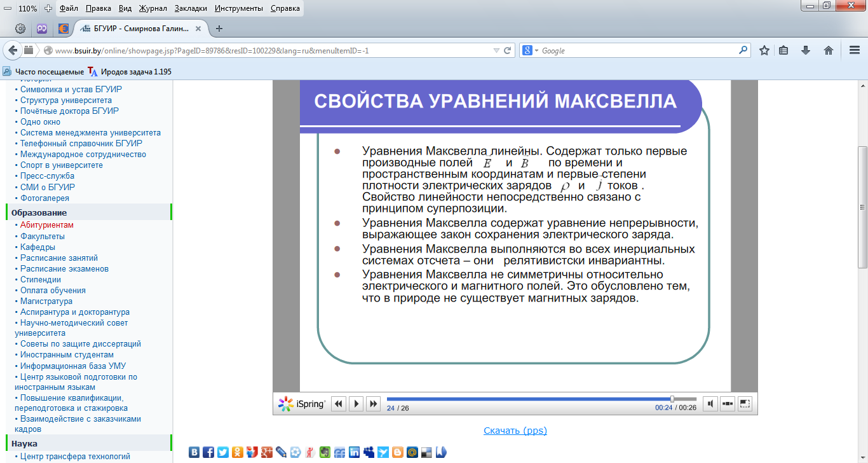Share page via Mail.ru @ icon
Screen dimensions: 868x463
(x=412, y=452)
